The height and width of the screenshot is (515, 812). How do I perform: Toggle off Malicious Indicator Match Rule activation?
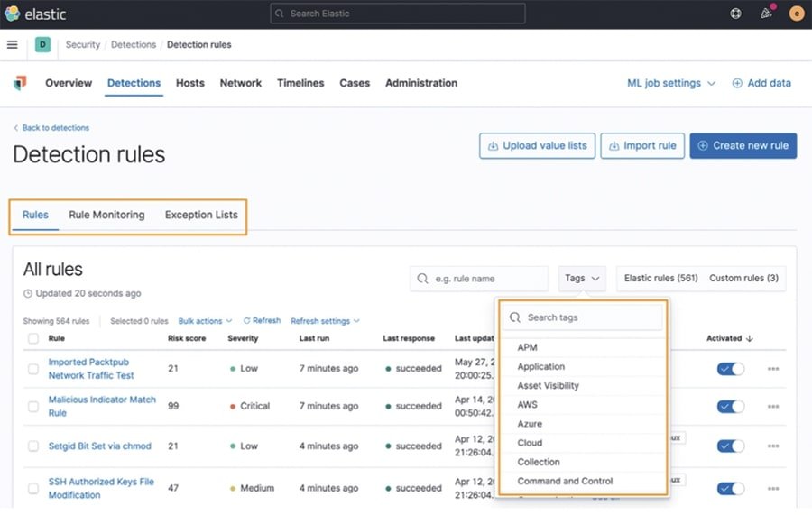point(730,407)
